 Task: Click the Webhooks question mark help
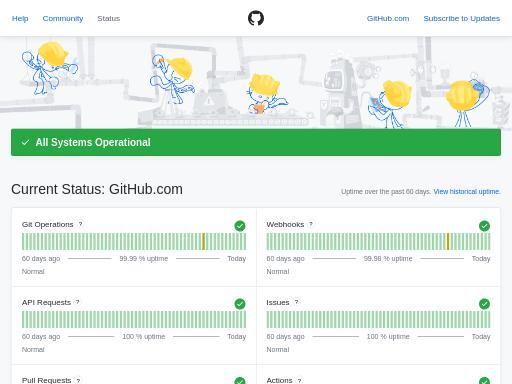311,224
